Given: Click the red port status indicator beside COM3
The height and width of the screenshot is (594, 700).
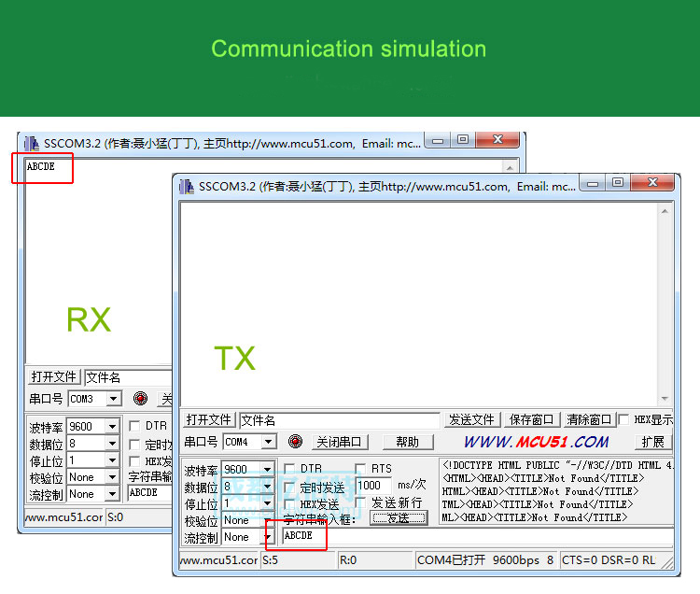Looking at the screenshot, I should coord(140,399).
